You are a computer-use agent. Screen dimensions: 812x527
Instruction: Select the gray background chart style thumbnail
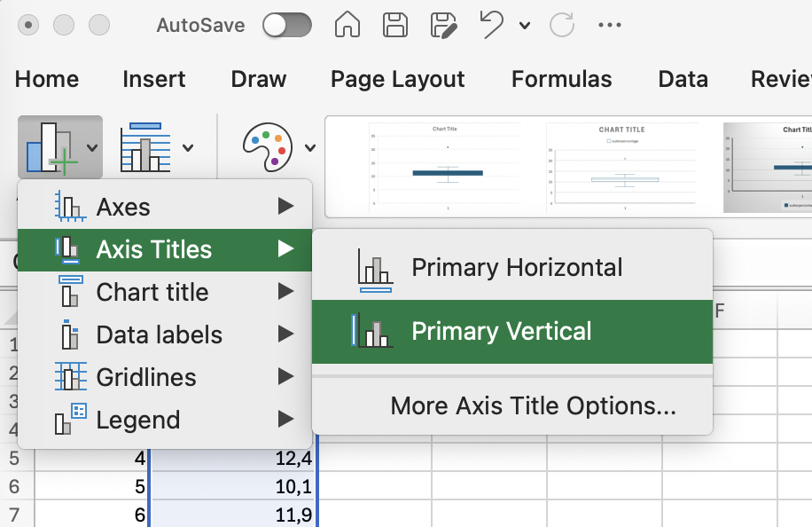[x=768, y=167]
